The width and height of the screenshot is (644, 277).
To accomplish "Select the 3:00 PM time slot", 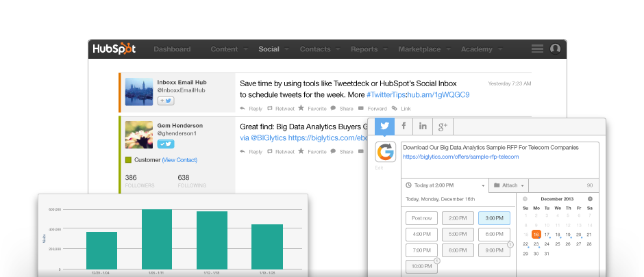I will (494, 217).
